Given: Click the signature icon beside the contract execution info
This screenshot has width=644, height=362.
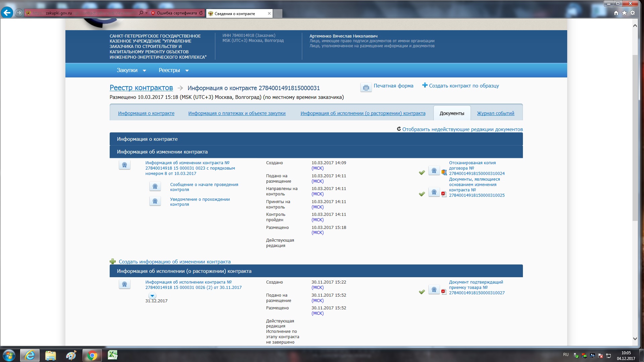Looking at the screenshot, I should click(124, 284).
